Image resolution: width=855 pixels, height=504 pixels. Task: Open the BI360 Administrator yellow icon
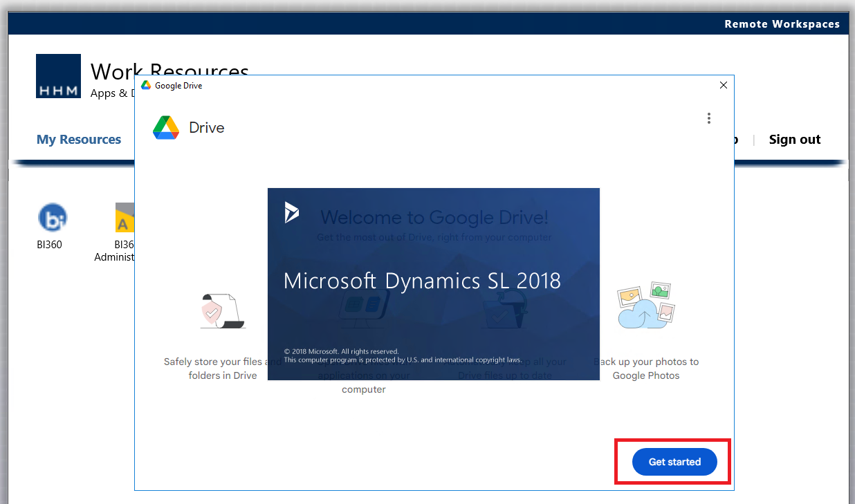click(125, 217)
